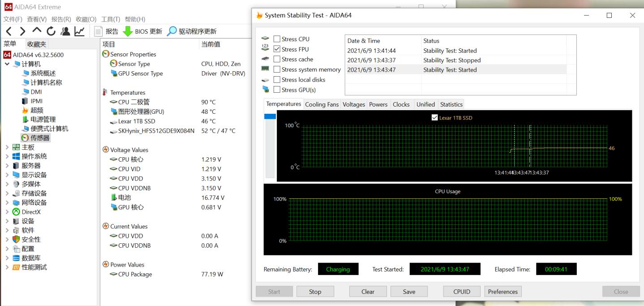Viewport: 644px width, 306px height.
Task: Toggle the Lexar 1TB SSD graph checkbox
Action: click(434, 118)
